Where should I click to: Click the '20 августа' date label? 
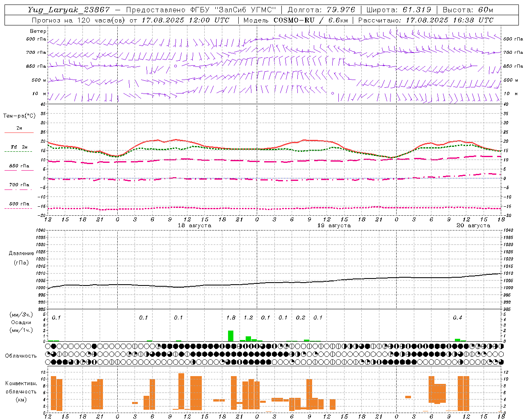coord(473,226)
